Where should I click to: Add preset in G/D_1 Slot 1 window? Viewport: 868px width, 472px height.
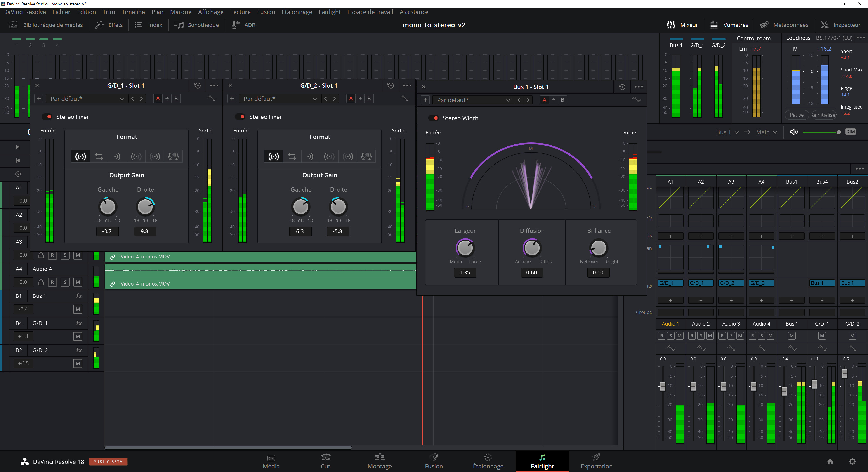(x=39, y=99)
